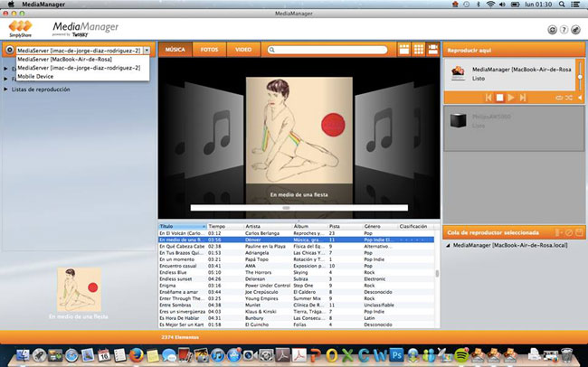Viewport: 588px width, 367px height.
Task: Open Spotify from the Dock
Action: click(x=461, y=354)
